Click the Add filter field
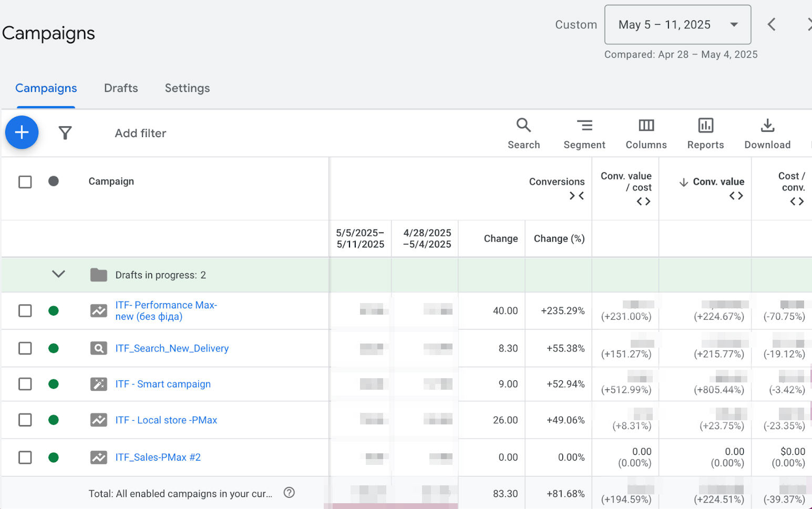Viewport: 812px width, 509px height. click(140, 133)
